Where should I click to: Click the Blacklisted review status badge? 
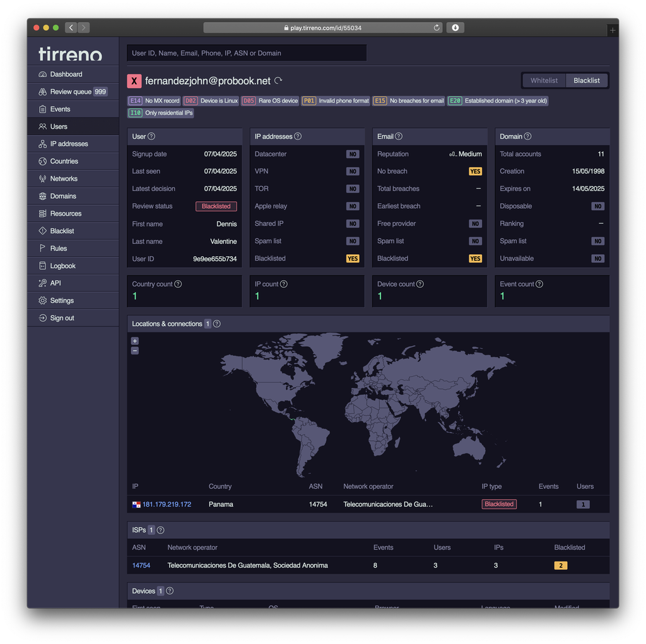coord(216,206)
